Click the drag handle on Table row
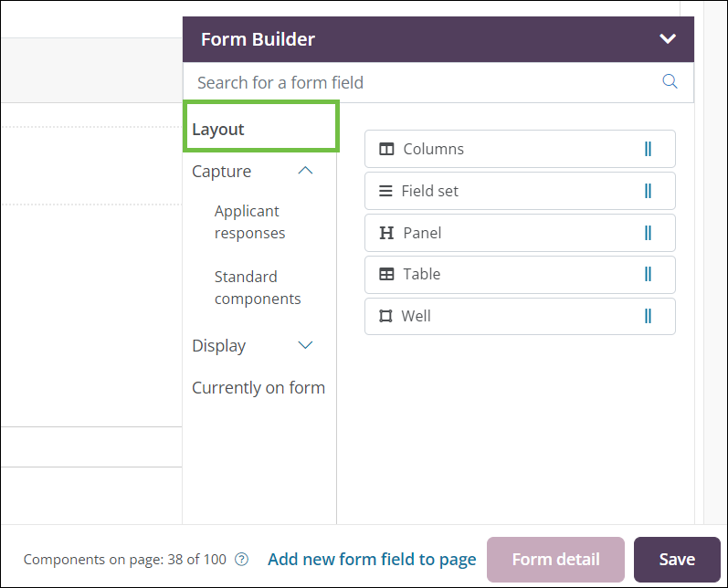The width and height of the screenshot is (728, 588). point(648,274)
